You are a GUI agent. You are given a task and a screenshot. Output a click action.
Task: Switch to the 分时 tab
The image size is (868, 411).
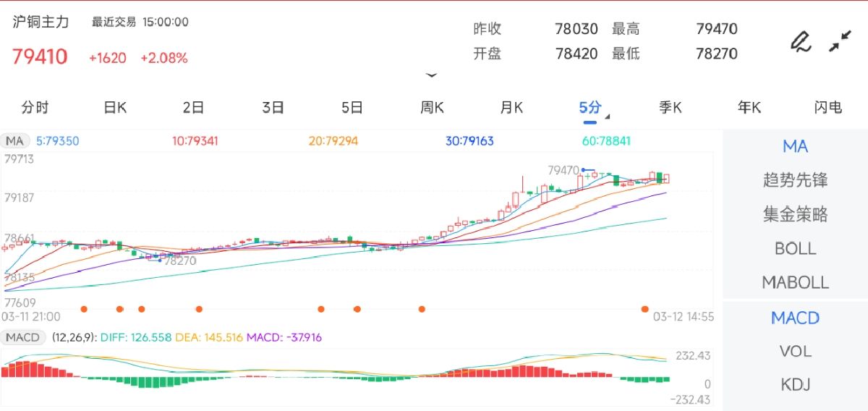(x=35, y=108)
